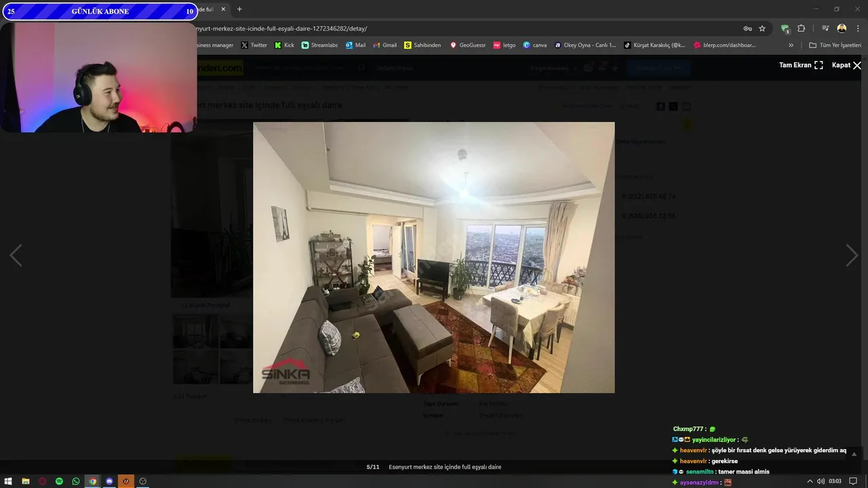
Task: Click the GÜNLÜK ABONE goal bar
Action: point(100,12)
